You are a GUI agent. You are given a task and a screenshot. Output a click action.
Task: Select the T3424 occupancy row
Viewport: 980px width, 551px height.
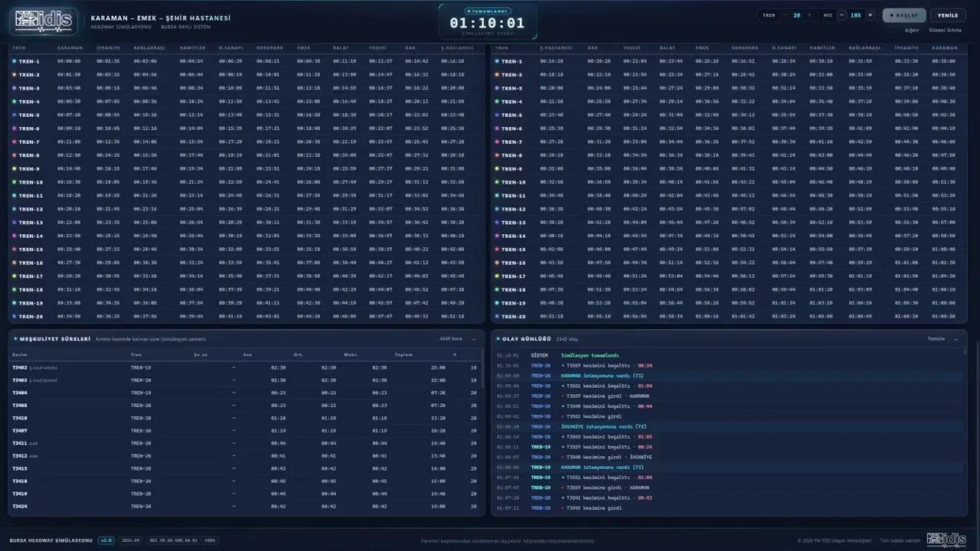tap(245, 506)
